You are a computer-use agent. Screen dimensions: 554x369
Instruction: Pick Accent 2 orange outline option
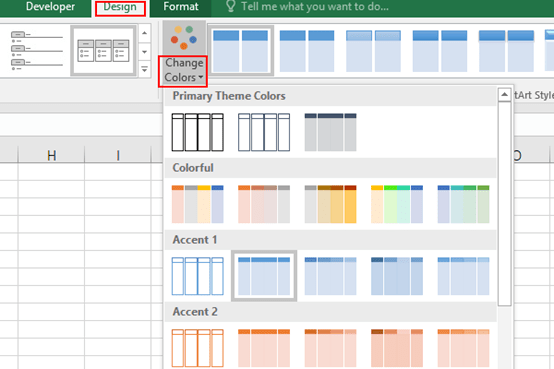point(198,348)
